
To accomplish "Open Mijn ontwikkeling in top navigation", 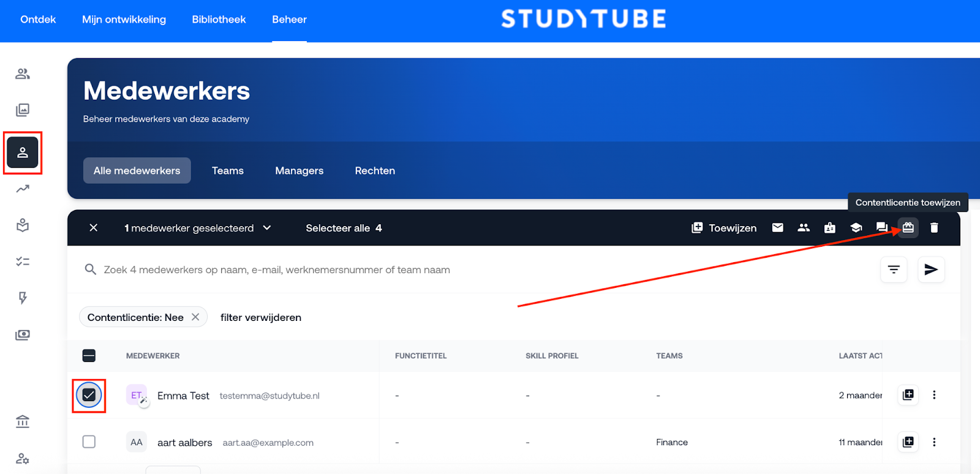I will [124, 20].
